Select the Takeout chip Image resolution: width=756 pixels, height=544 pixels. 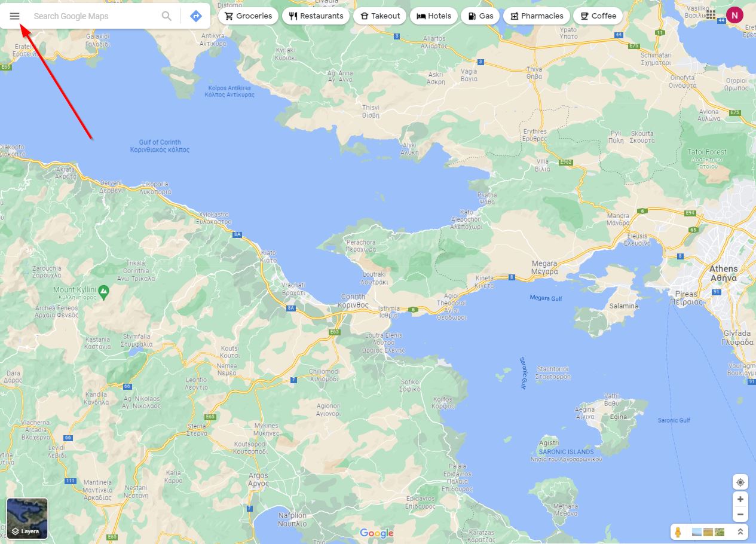380,16
